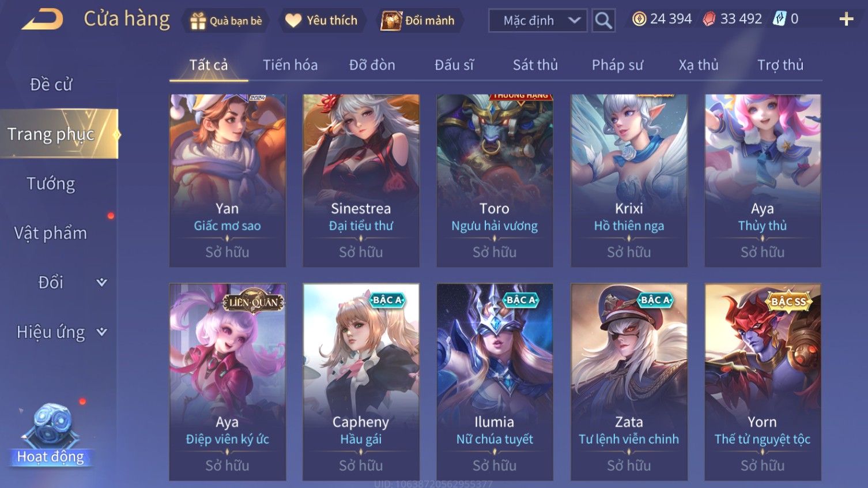This screenshot has height=488, width=868.
Task: Open the Mặc định sort dropdown
Action: (538, 21)
